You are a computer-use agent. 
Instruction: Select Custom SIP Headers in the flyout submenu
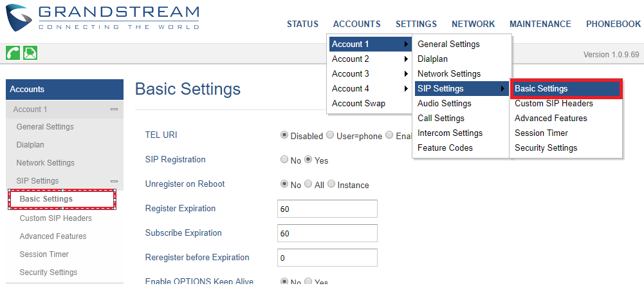554,103
